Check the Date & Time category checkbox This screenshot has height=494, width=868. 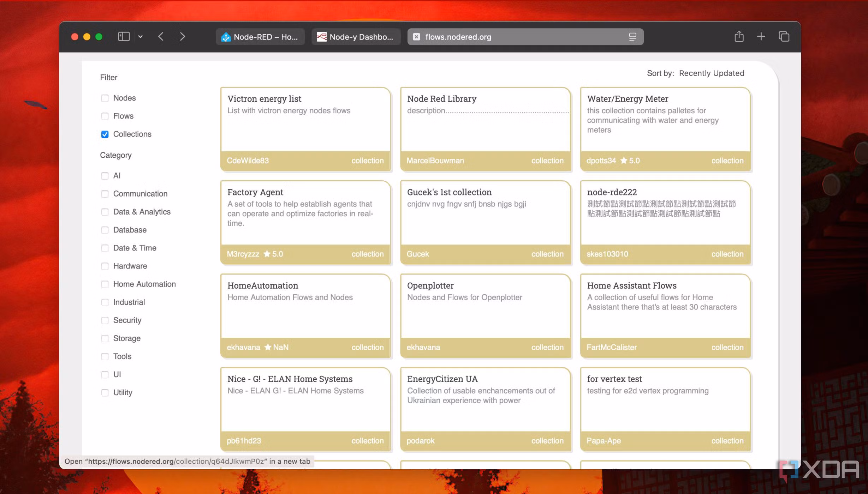click(x=105, y=248)
